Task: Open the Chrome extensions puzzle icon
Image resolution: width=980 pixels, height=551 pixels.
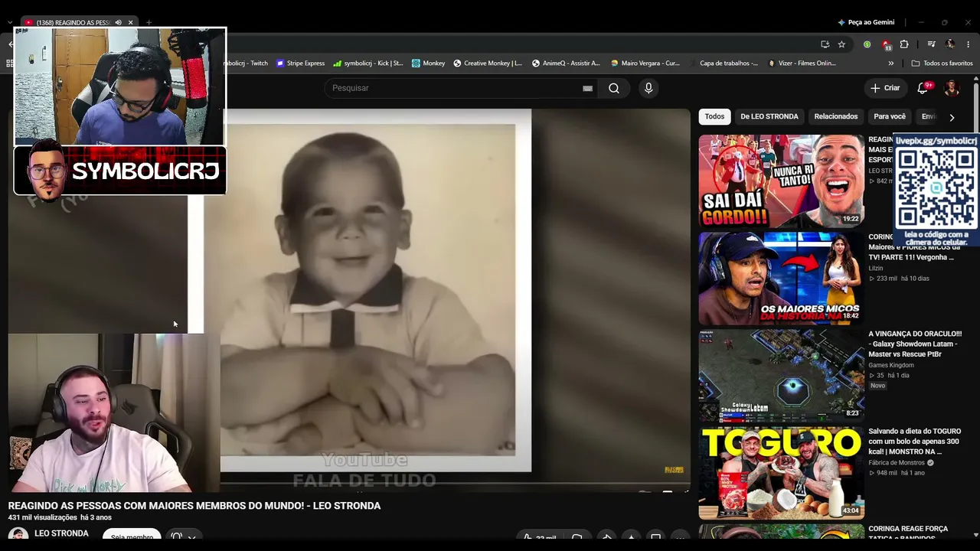Action: point(904,44)
